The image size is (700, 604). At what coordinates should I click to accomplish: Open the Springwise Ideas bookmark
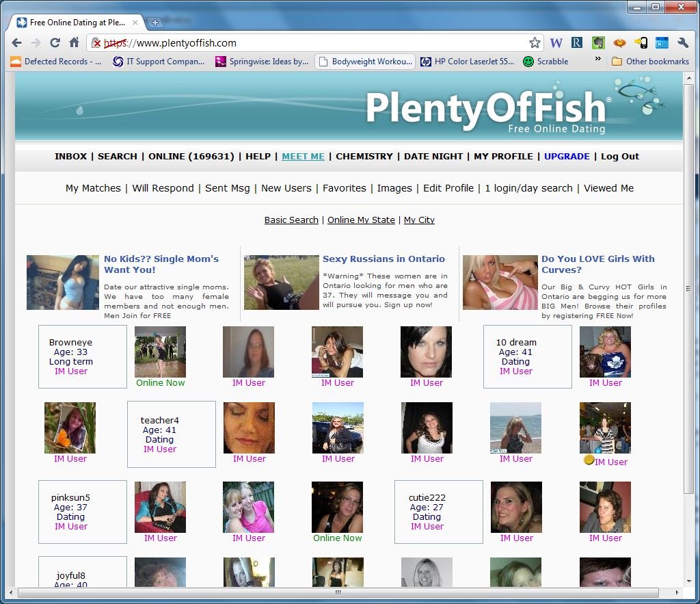tap(262, 62)
